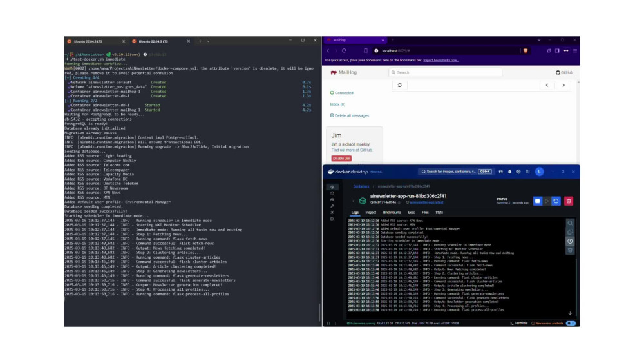This screenshot has height=363, width=644.
Task: Open Find out more at GitHub link
Action: (352, 150)
